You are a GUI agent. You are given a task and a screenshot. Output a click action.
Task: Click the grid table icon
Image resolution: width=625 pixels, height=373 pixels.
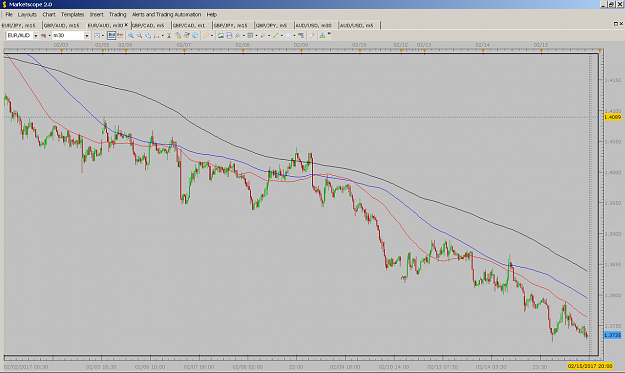pyautogui.click(x=250, y=35)
